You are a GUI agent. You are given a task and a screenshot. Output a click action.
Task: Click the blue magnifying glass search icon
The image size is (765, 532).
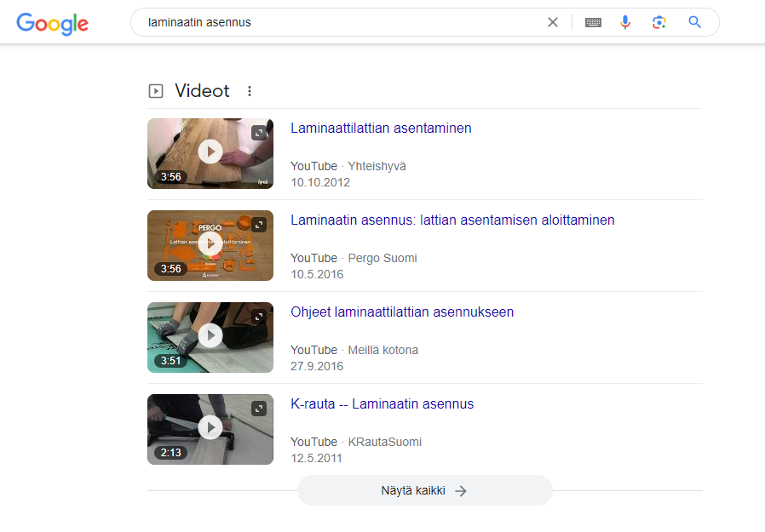pyautogui.click(x=694, y=22)
